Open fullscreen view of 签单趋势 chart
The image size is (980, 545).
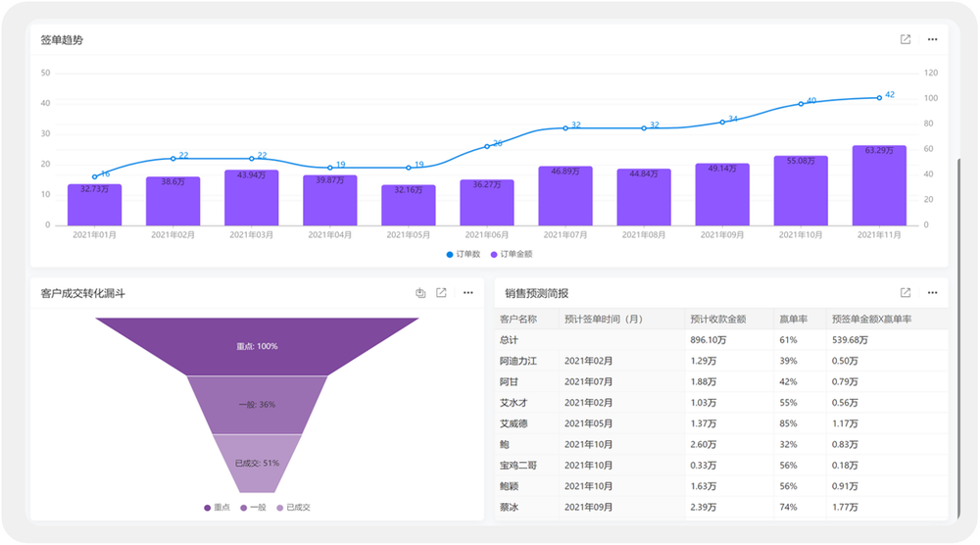(906, 39)
